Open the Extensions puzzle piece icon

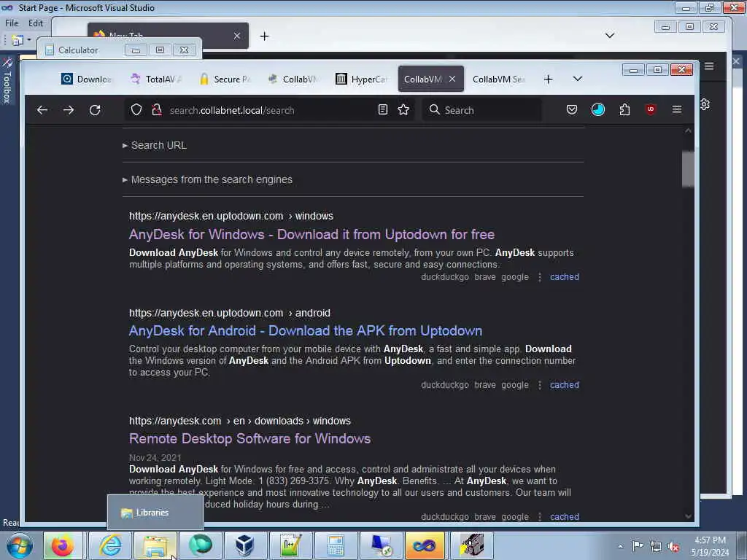[x=624, y=110]
